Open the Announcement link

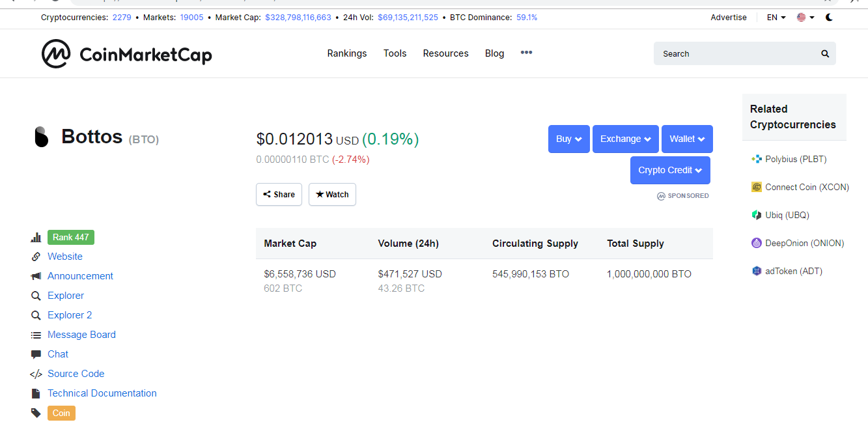(x=80, y=276)
